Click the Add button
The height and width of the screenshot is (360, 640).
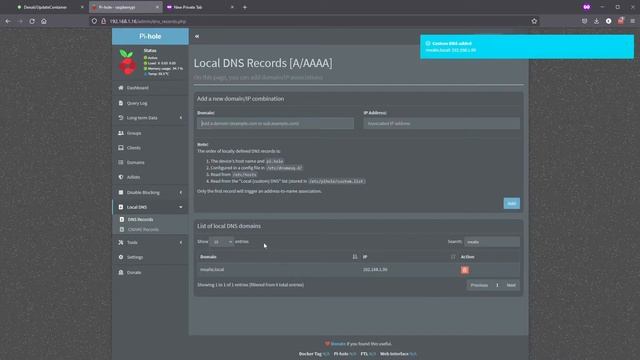pos(511,203)
